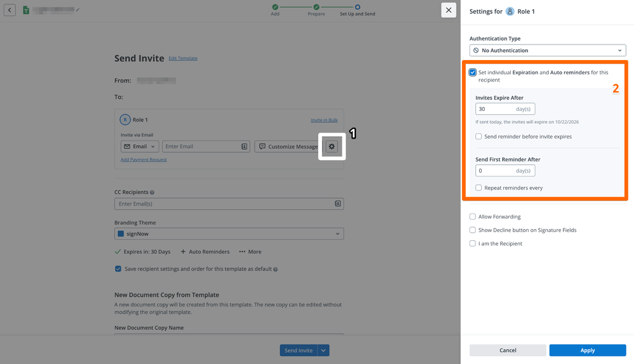Click the CC Recipients help icon

152,193
